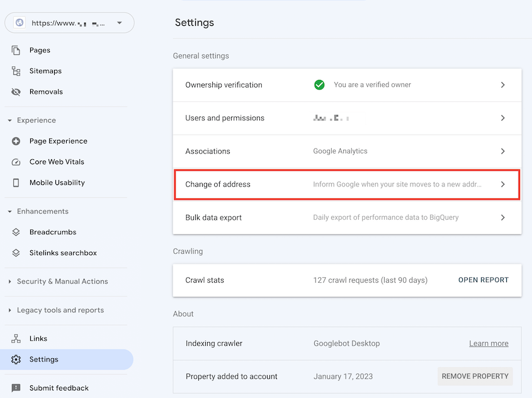This screenshot has width=532, height=398.
Task: Open the Pages report icon in sidebar
Action: (x=15, y=50)
